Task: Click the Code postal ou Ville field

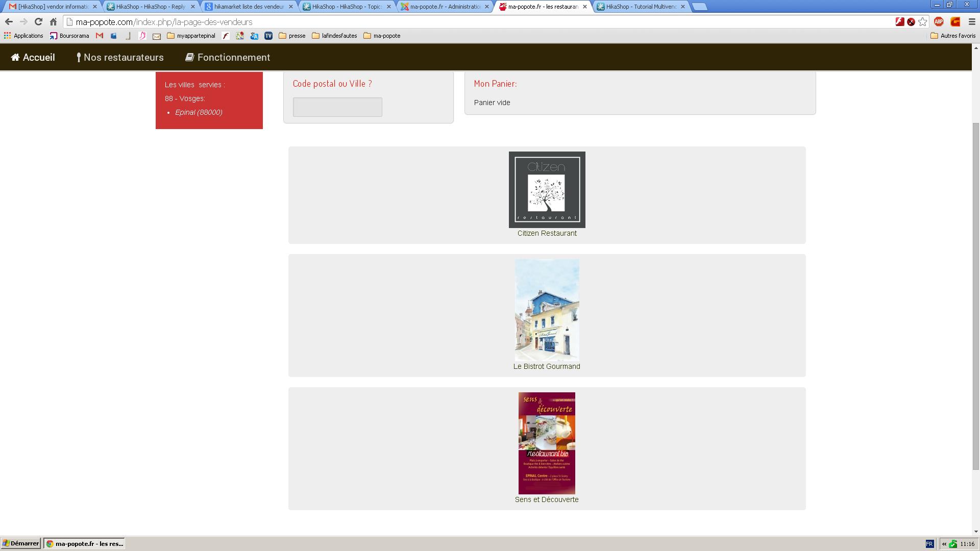Action: (x=337, y=107)
